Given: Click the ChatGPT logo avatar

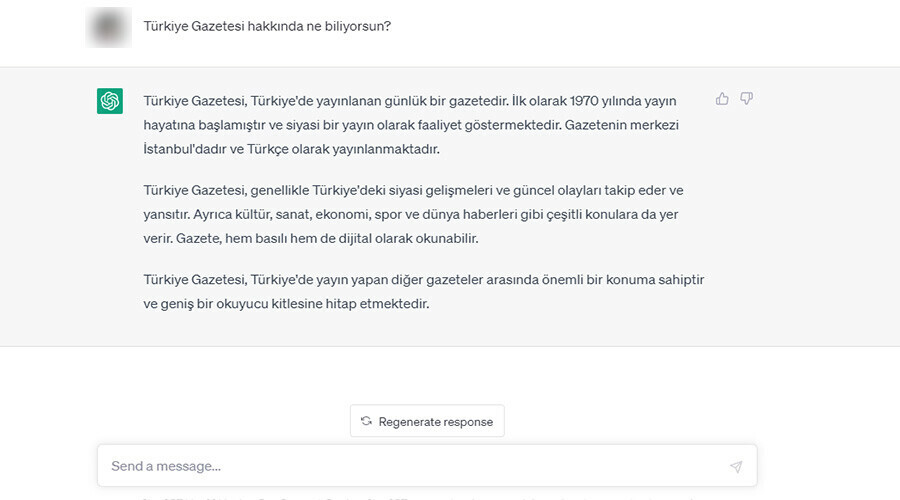Looking at the screenshot, I should point(110,101).
